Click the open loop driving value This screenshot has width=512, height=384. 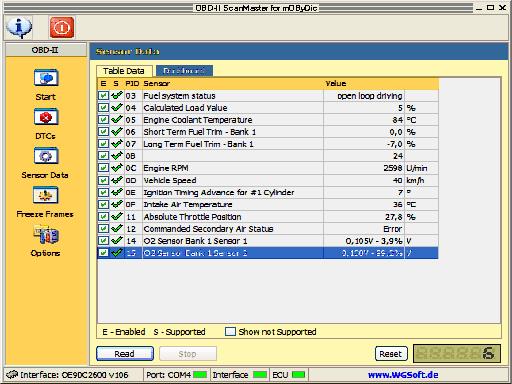[370, 96]
